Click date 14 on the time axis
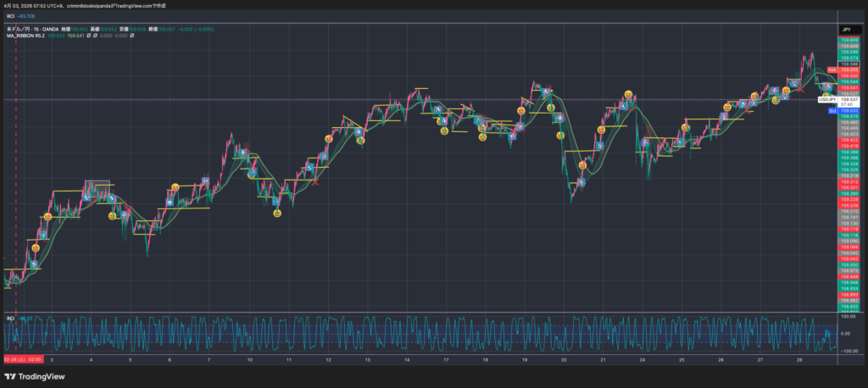This screenshot has height=388, width=868. tap(408, 359)
